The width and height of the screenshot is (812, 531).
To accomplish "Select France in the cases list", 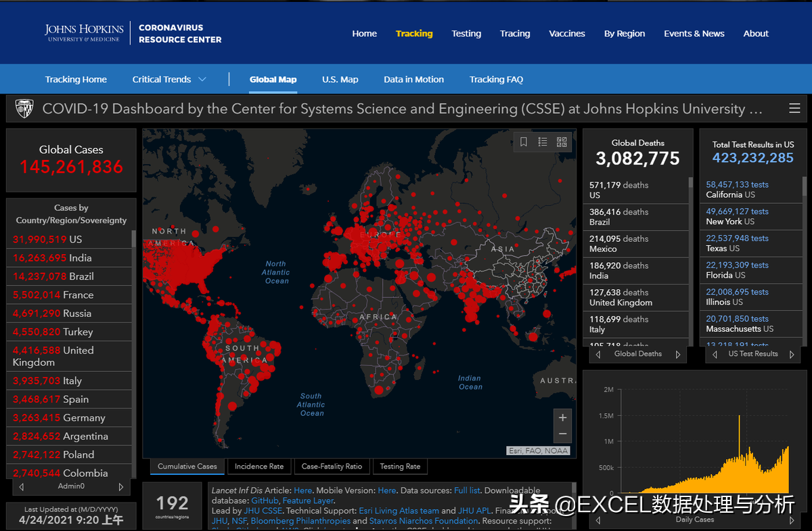I will [69, 295].
